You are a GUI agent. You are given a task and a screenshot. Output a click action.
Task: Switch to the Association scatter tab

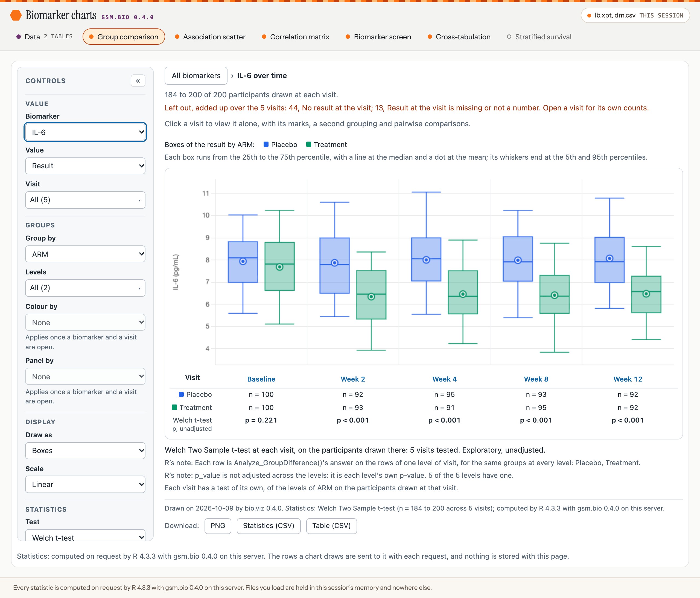[x=210, y=37]
